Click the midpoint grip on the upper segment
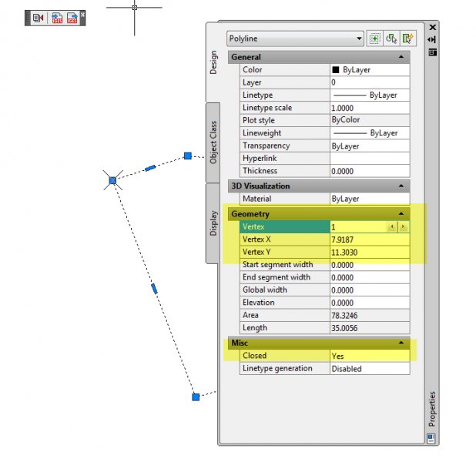Viewport: 476px width, 462px height. [x=150, y=168]
